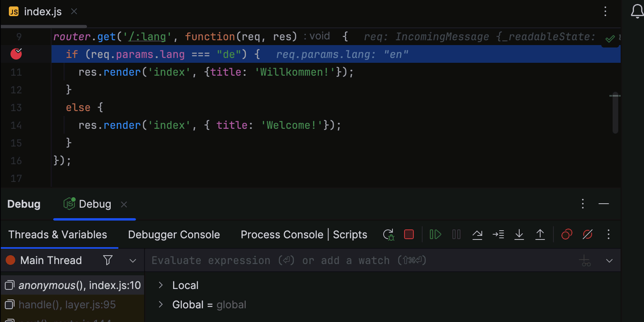Click the add watch icon

point(585,261)
